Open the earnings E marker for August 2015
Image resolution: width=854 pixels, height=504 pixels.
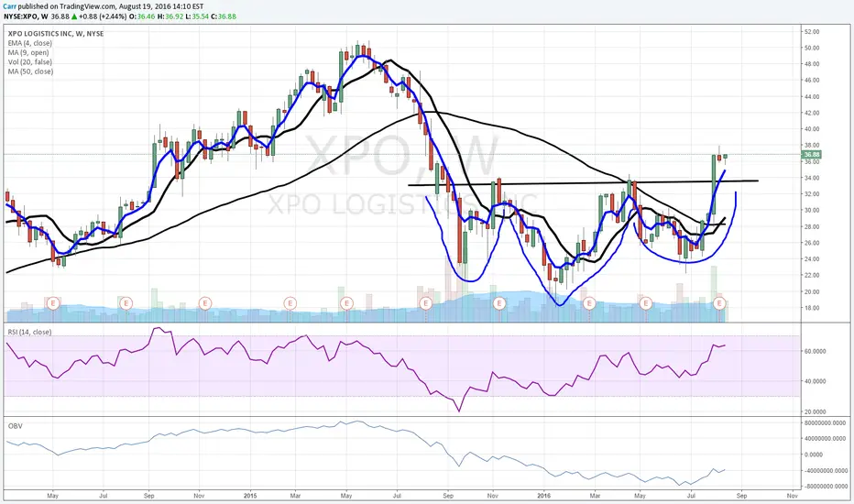(425, 302)
